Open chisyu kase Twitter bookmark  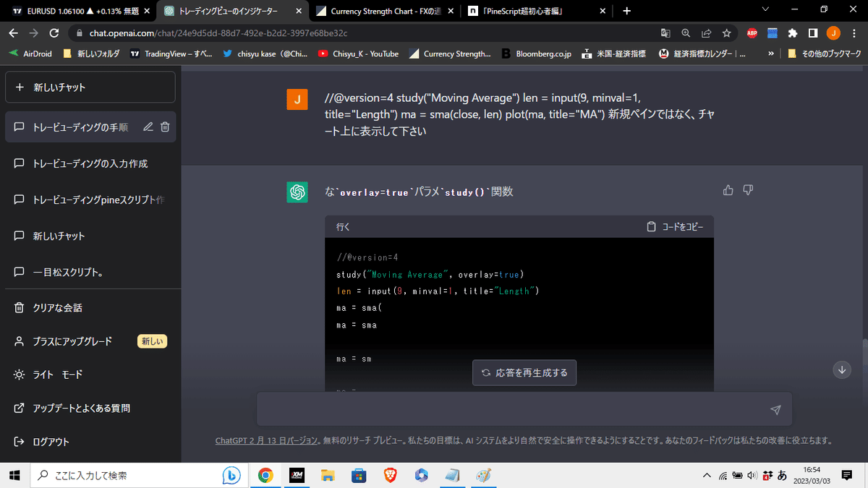point(265,53)
